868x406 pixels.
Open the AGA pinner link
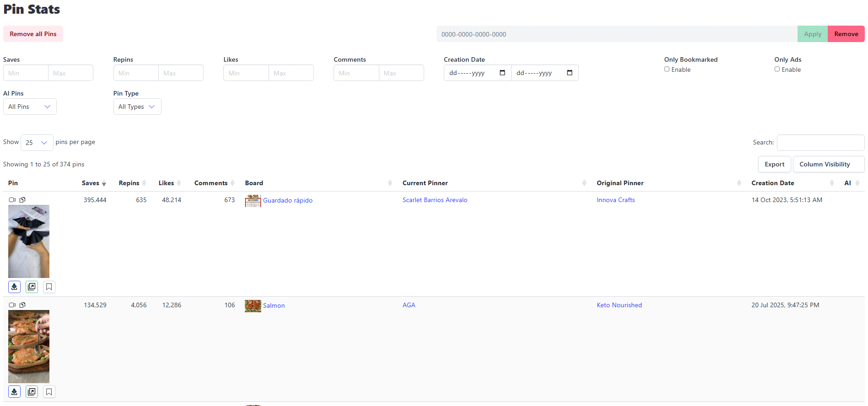point(409,305)
